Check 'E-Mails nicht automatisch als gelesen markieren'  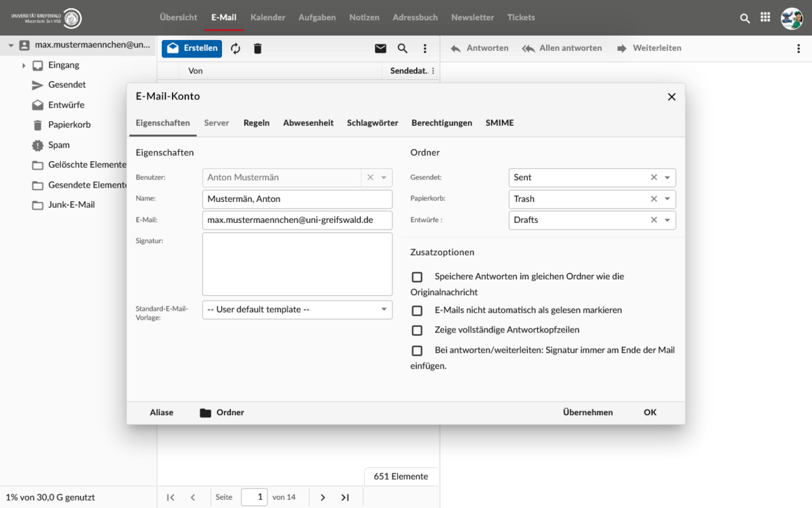click(417, 310)
